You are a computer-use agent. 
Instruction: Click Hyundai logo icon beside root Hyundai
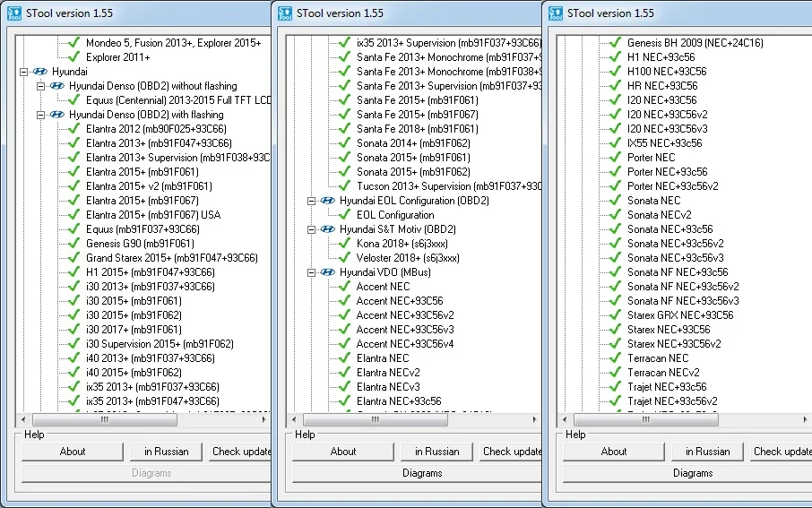39,72
